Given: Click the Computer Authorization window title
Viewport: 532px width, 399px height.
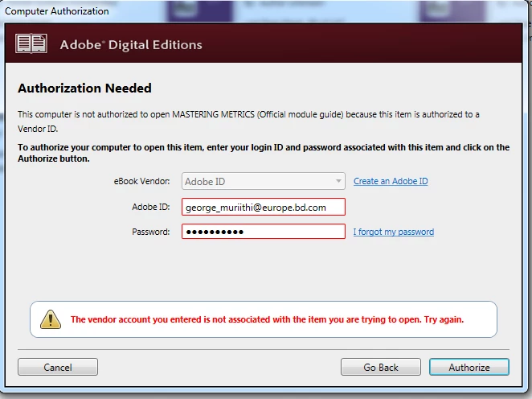Looking at the screenshot, I should point(57,11).
